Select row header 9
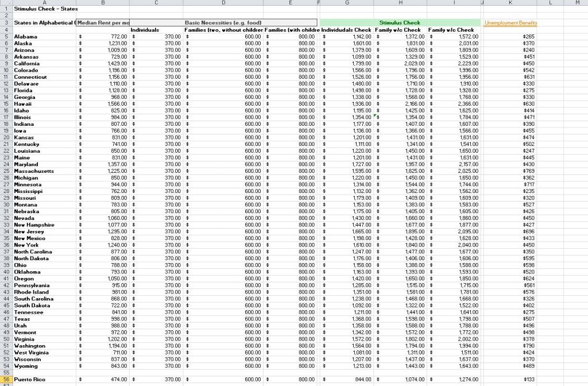 (6, 63)
